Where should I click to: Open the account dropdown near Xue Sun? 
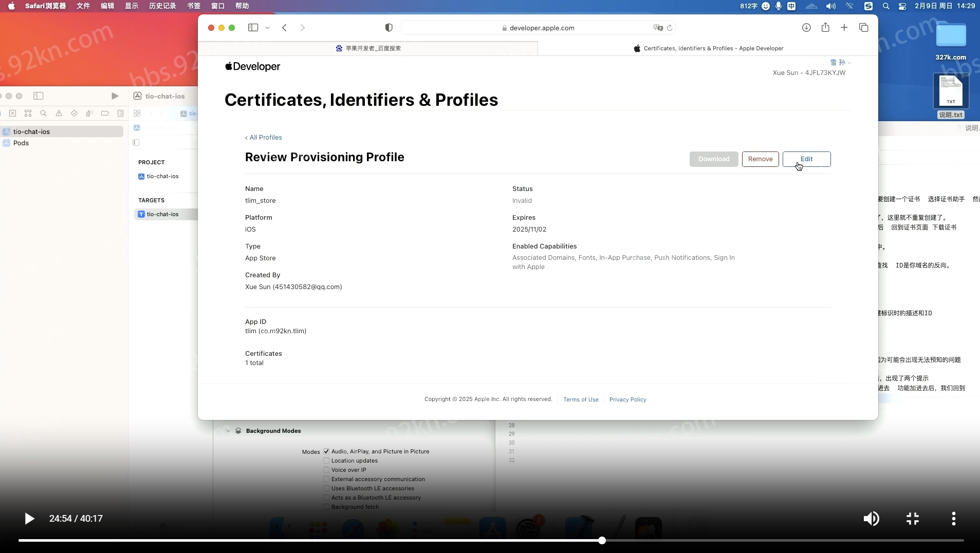coord(841,63)
